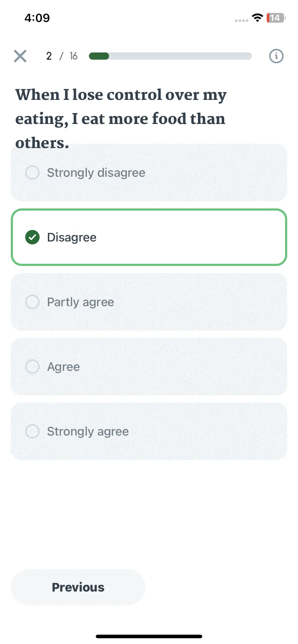This screenshot has height=644, width=298.
Task: Tap the cellular signal dots icon
Action: 241,20
